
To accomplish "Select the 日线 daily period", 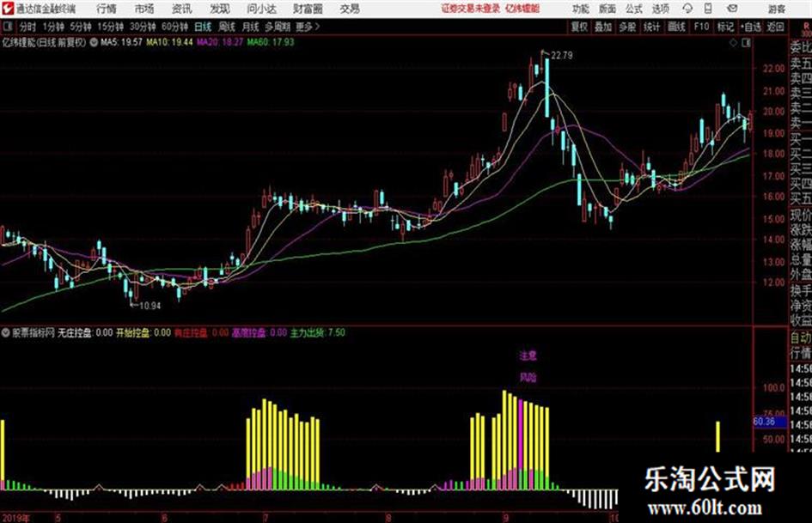I will [203, 27].
